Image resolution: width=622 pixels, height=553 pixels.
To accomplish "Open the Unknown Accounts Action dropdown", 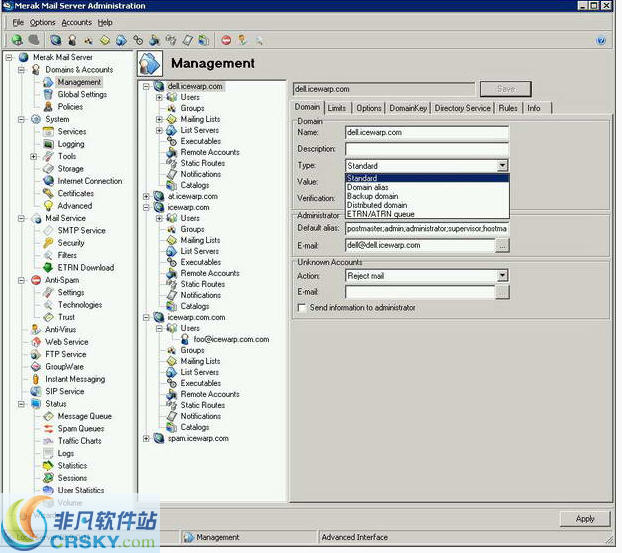I will click(502, 275).
